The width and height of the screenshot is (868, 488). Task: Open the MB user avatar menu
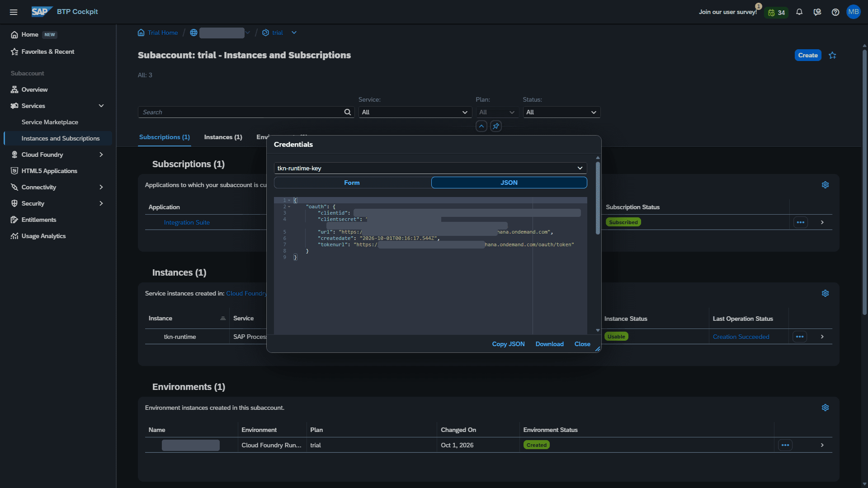854,12
